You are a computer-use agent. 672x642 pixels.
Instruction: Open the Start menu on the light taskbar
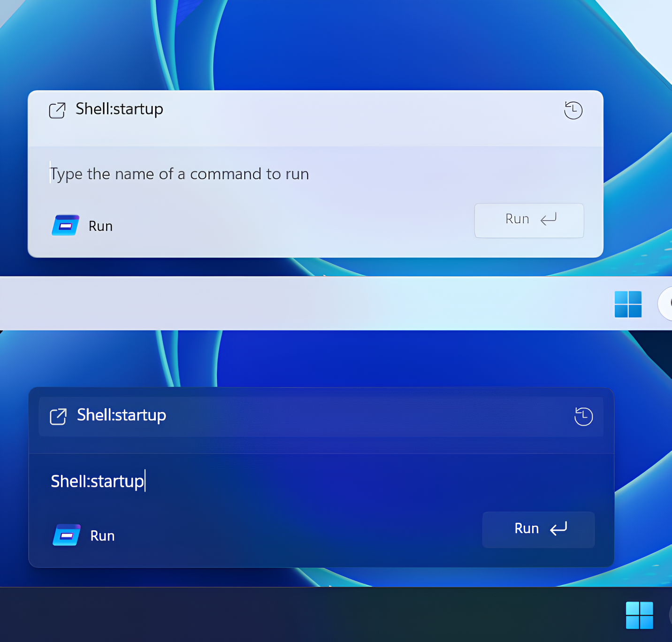click(x=628, y=304)
